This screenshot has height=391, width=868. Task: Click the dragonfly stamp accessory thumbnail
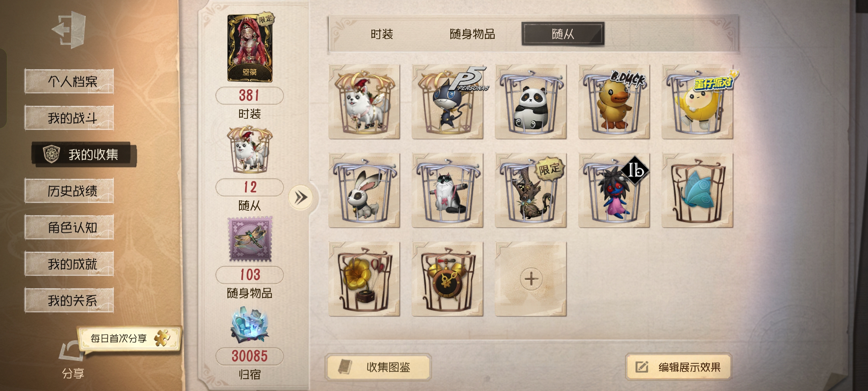point(250,239)
